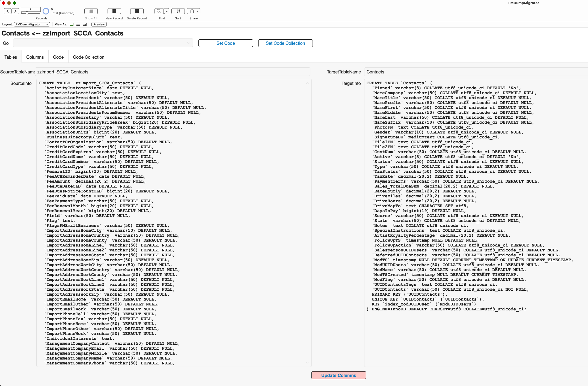588x386 pixels.
Task: Click the Delete Record minus icon
Action: pyautogui.click(x=137, y=11)
